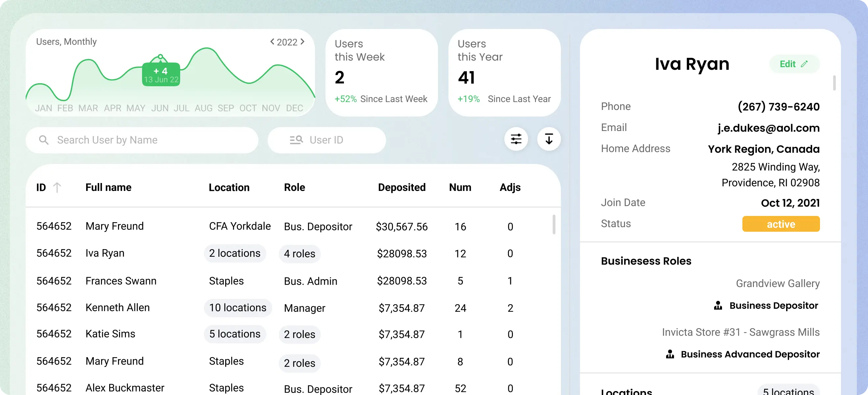
Task: Expand Iva Ryan's 4 roles chip
Action: [299, 253]
